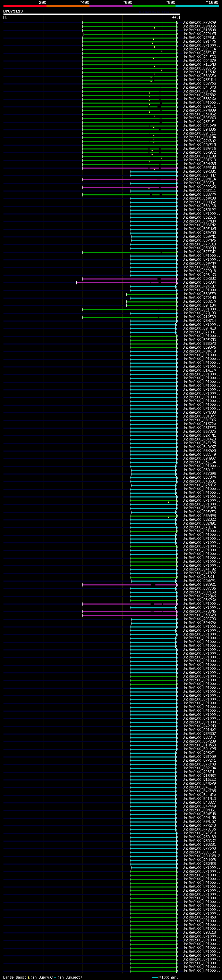Select hit UniRef100_Q69VD5
Screen dimensions: 222x980
pyautogui.click(x=199, y=233)
